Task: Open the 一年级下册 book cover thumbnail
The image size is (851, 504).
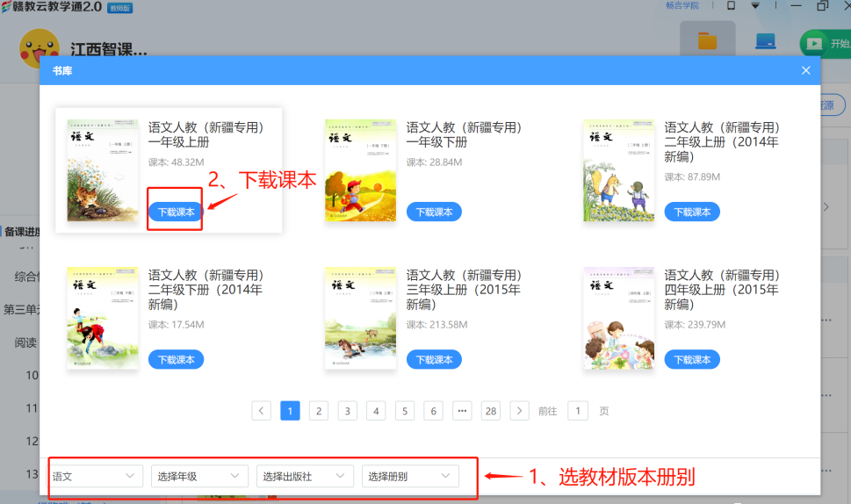Action: coord(360,170)
